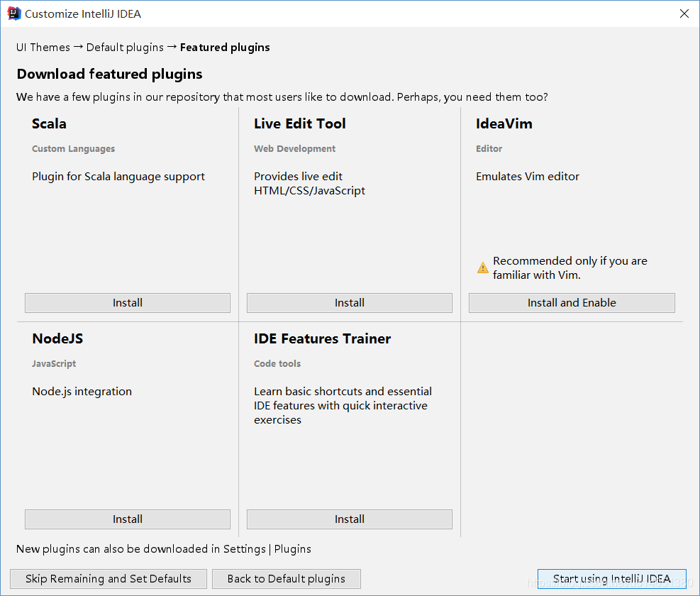Click 'Plugin for Scala language support' text
Screen dimensions: 700x596
[x=118, y=177]
